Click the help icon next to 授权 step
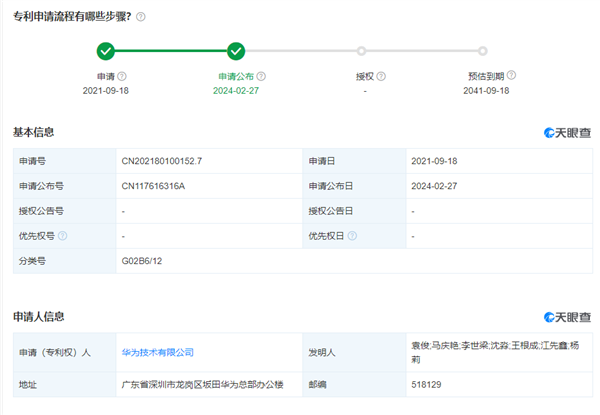Image resolution: width=600 pixels, height=415 pixels. [381, 76]
